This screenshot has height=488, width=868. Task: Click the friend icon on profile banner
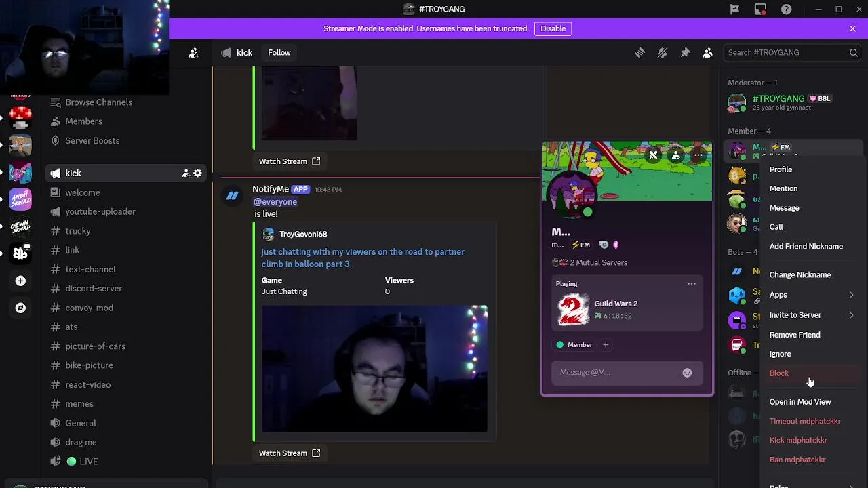coord(675,155)
